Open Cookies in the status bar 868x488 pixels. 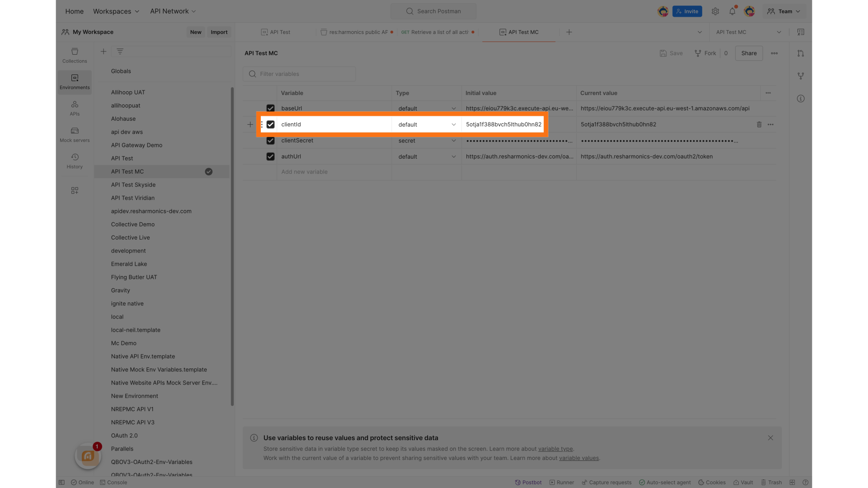[712, 482]
